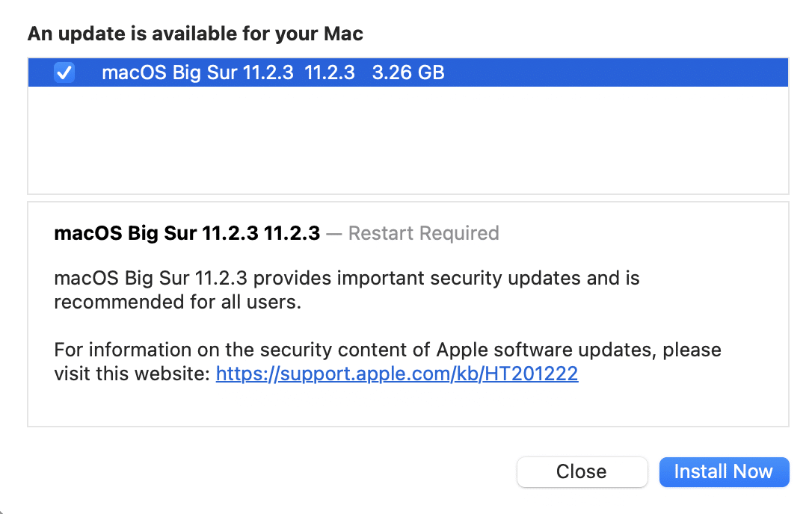Click the Restart Required label
812x514 pixels.
click(423, 233)
